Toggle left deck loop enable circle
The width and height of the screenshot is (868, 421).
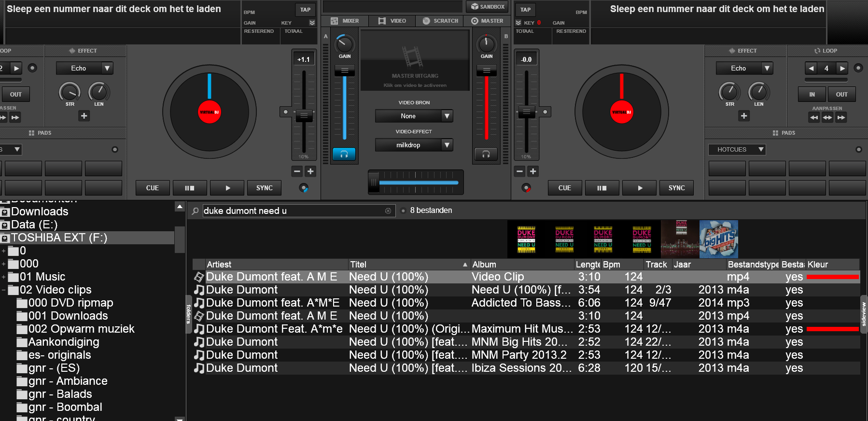[32, 68]
